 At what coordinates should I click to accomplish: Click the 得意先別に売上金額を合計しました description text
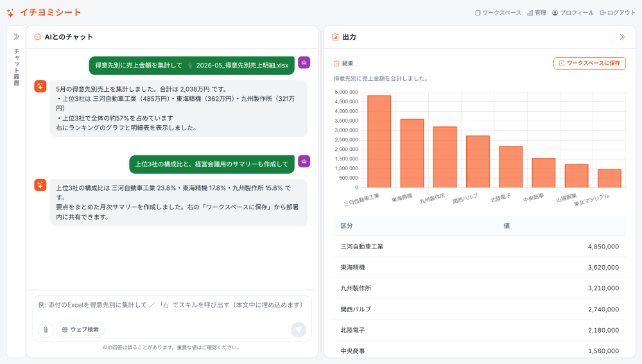click(381, 78)
